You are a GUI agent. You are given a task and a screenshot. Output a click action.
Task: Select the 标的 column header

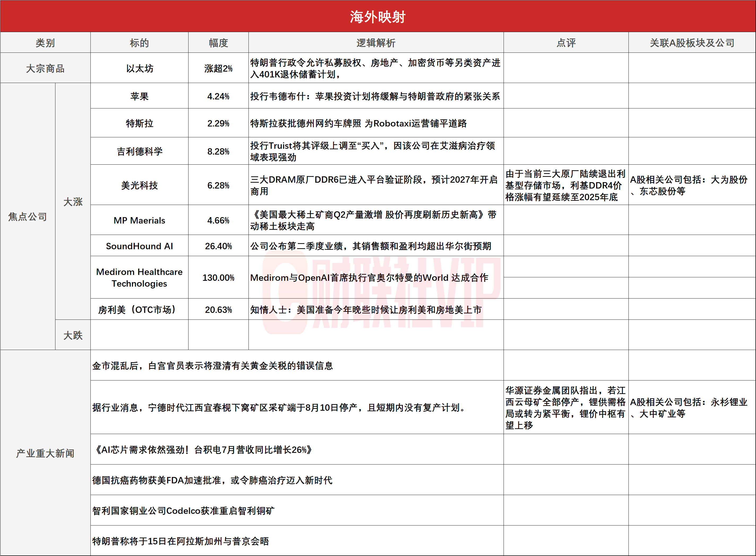click(x=139, y=43)
